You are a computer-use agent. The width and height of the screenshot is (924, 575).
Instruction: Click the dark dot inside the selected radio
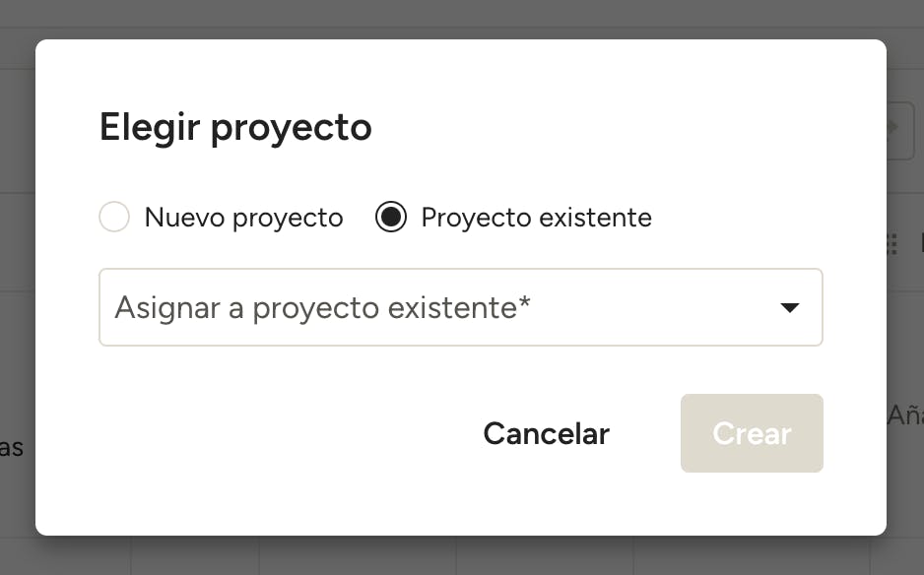pos(391,217)
